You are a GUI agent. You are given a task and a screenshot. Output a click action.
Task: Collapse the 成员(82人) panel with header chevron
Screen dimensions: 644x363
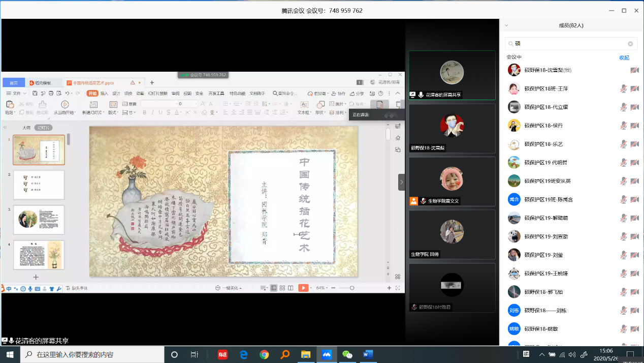tap(506, 25)
